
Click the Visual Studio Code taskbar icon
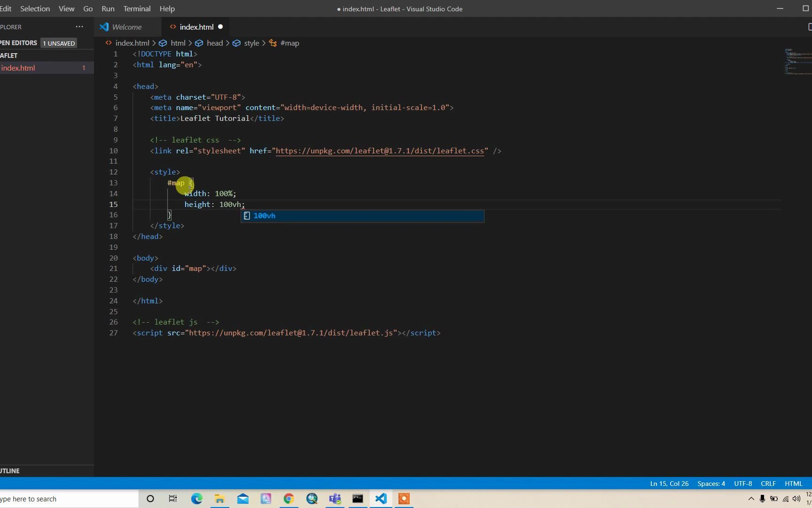[x=381, y=499]
